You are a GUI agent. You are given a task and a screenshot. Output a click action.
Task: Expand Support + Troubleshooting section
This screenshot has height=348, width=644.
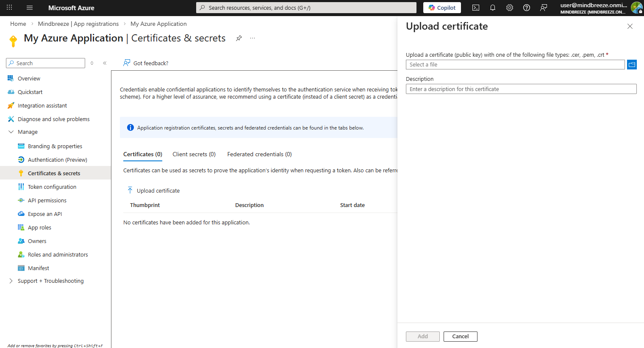tap(11, 281)
